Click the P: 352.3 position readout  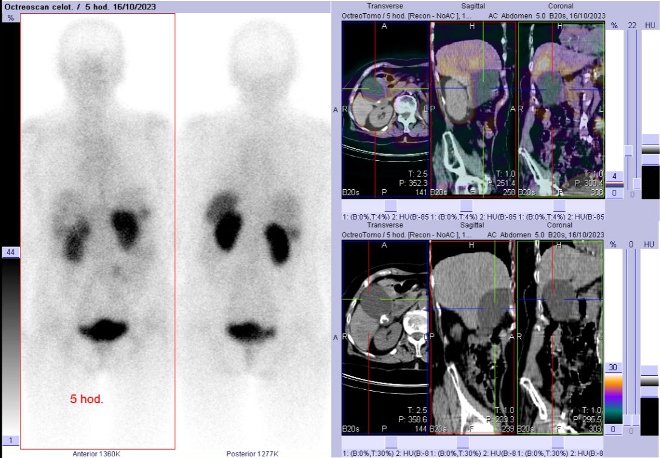[413, 183]
